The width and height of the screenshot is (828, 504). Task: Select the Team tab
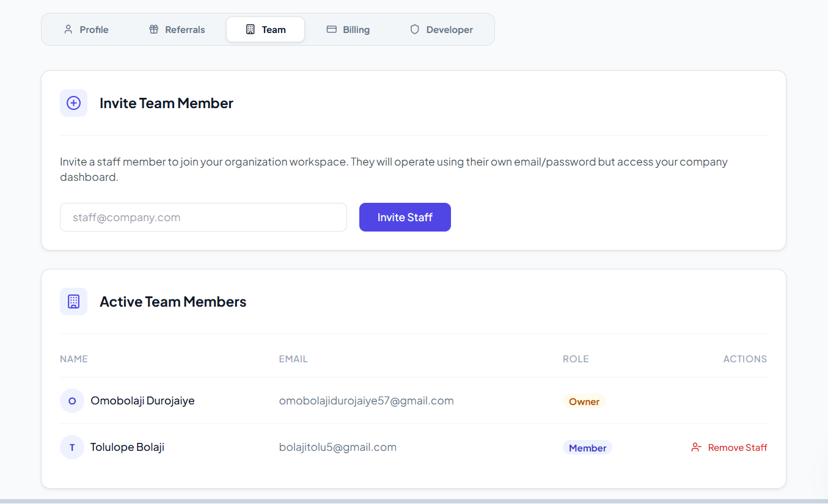(265, 29)
